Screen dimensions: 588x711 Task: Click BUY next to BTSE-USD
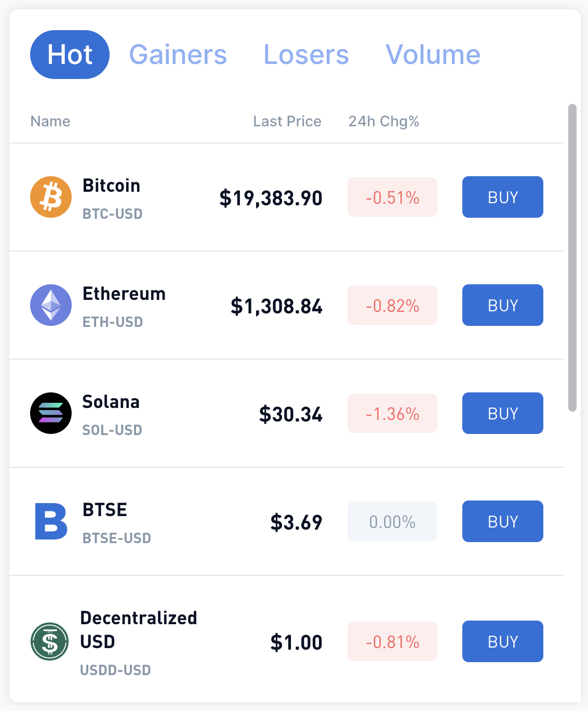click(503, 521)
